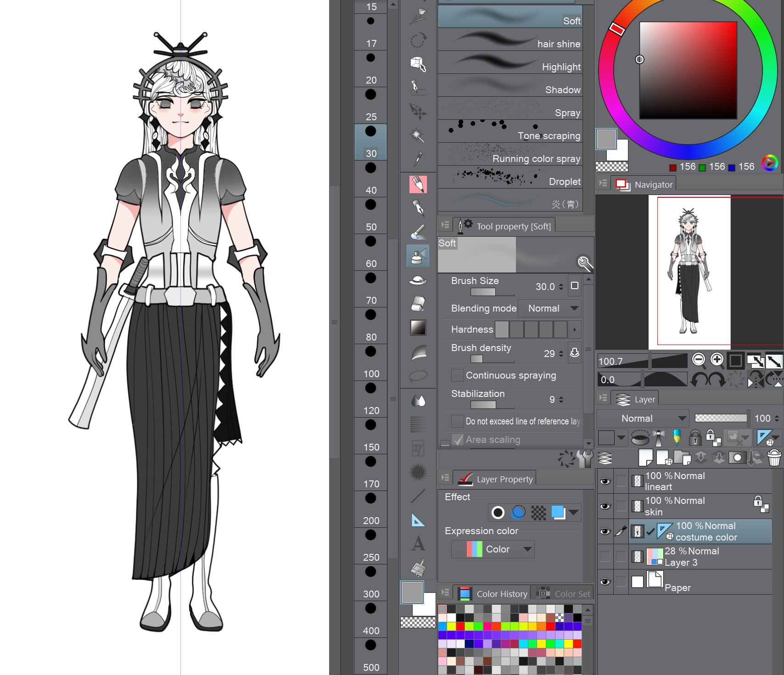This screenshot has width=784, height=675.
Task: Open the Tool property panel menu
Action: pos(445,225)
